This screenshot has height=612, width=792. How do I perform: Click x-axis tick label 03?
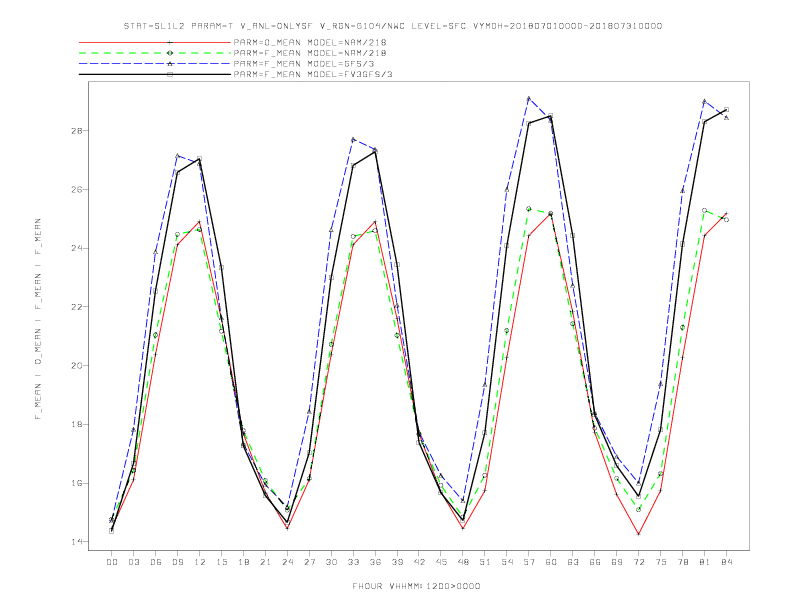(133, 562)
